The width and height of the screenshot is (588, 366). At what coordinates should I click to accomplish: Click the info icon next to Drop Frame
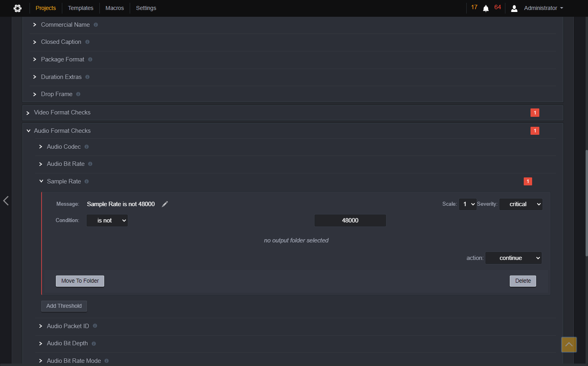coord(78,94)
